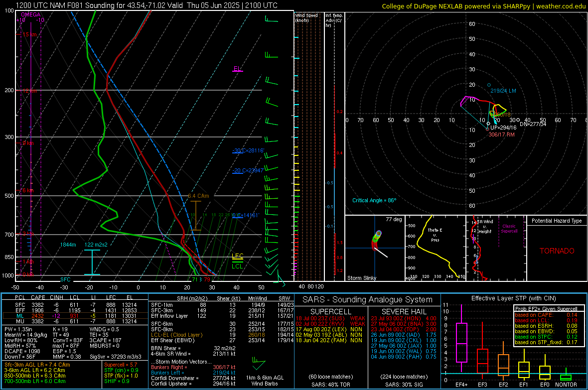588x390 pixels.
Task: Click the STP (cin) = 0.9 index
Action: [121, 370]
